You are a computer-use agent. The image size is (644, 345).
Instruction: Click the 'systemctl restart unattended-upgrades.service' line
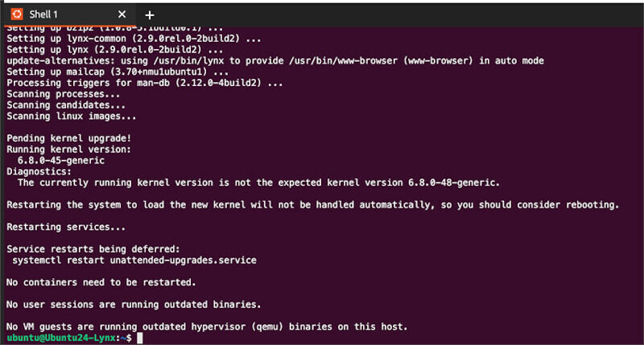pos(134,260)
